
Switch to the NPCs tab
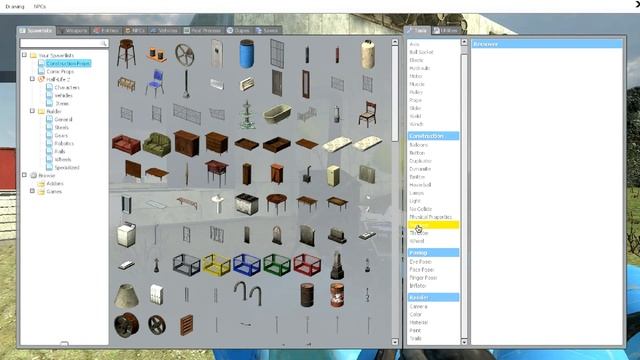click(x=135, y=30)
